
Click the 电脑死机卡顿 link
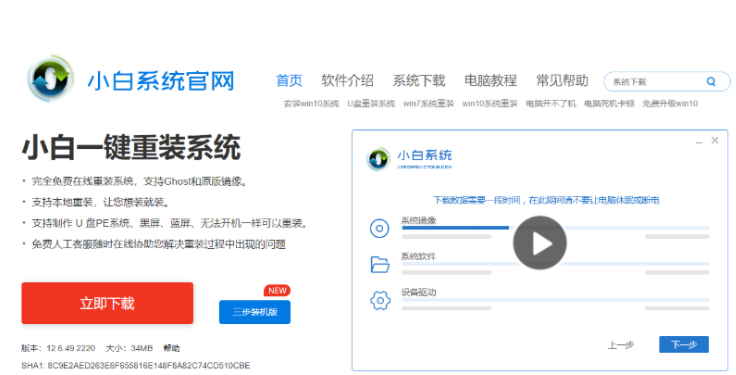[609, 104]
